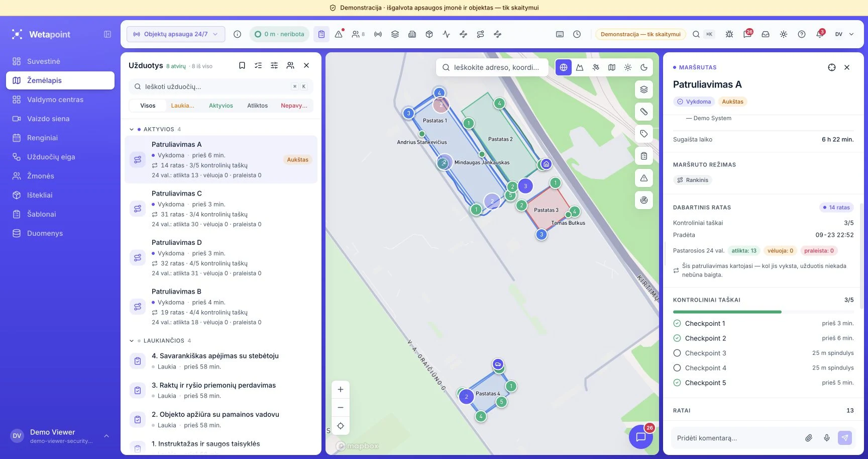868x459 pixels.
Task: Click the map address search field
Action: point(492,67)
